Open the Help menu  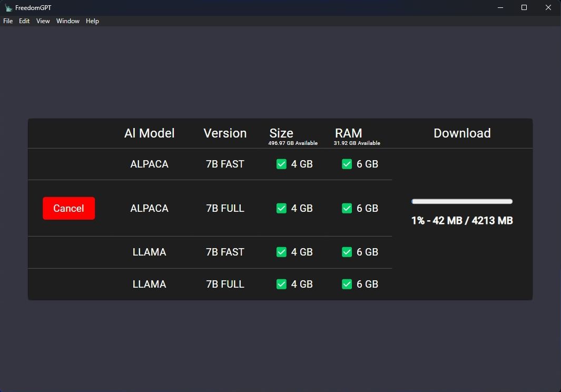point(92,21)
